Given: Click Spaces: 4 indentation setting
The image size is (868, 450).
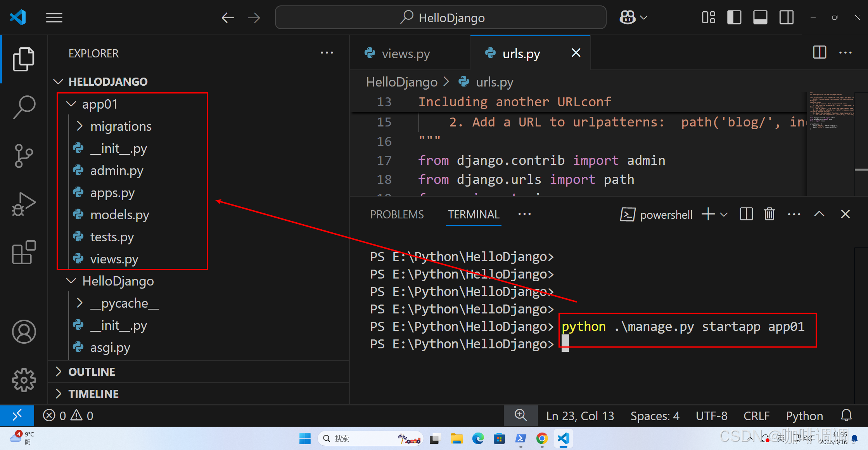Looking at the screenshot, I should [655, 416].
